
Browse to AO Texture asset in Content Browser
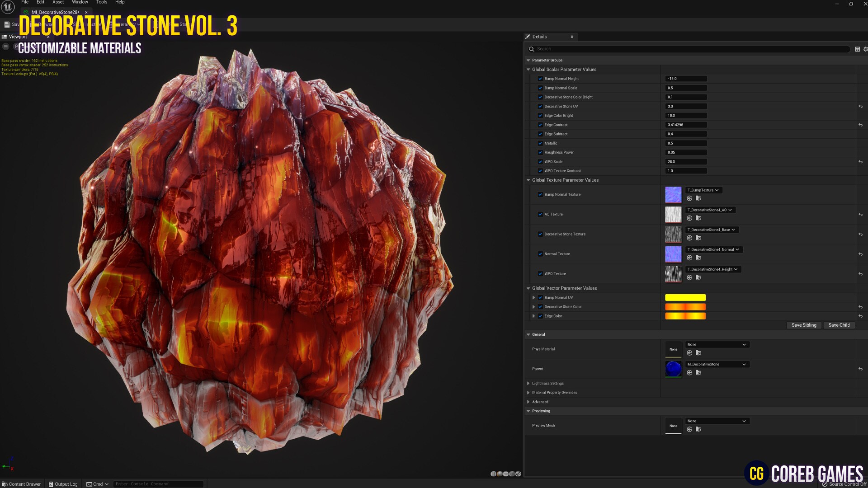pos(698,218)
